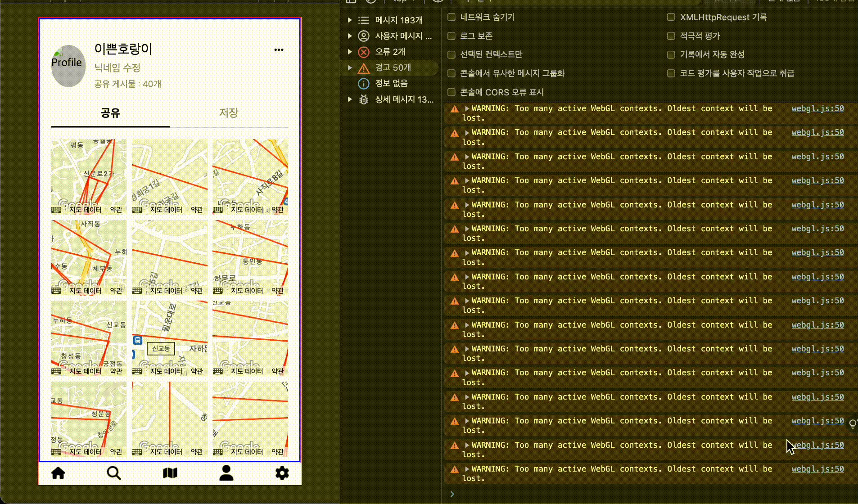Screen dimensions: 858x504
Task: Click the gray Profile avatar image
Action: click(x=68, y=66)
